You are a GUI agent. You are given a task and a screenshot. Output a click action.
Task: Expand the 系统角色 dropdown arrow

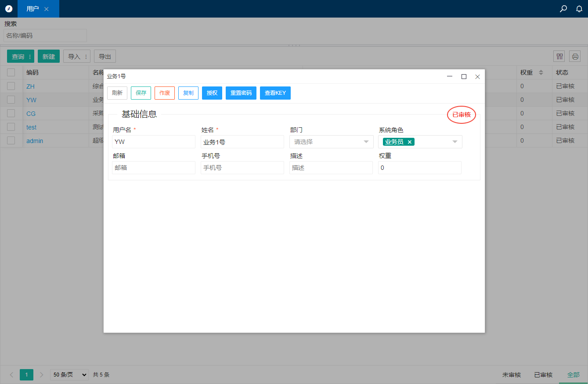click(455, 142)
